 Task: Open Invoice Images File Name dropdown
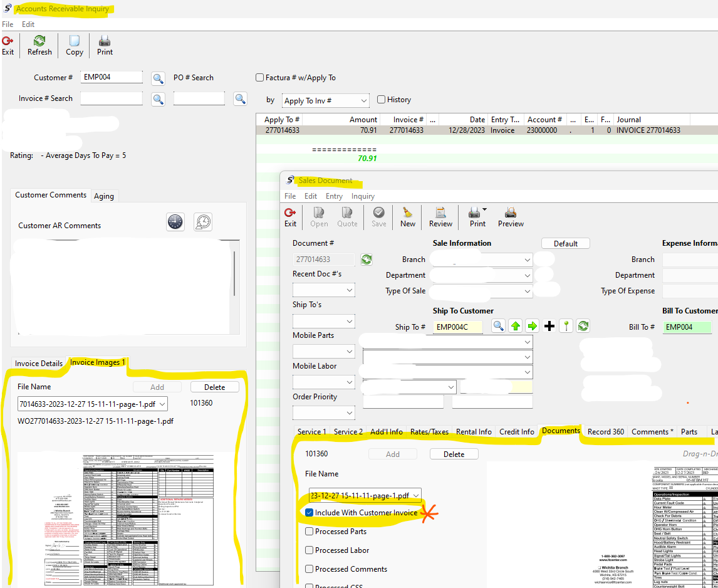93,405
